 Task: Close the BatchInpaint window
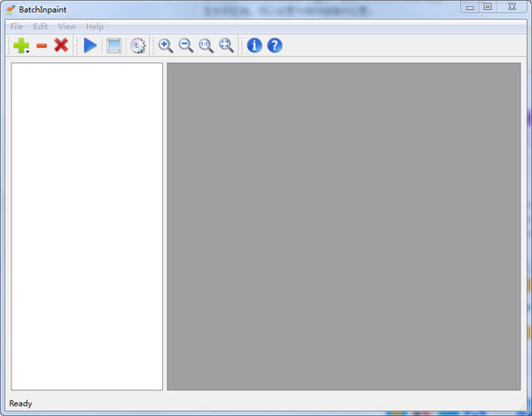[512, 7]
